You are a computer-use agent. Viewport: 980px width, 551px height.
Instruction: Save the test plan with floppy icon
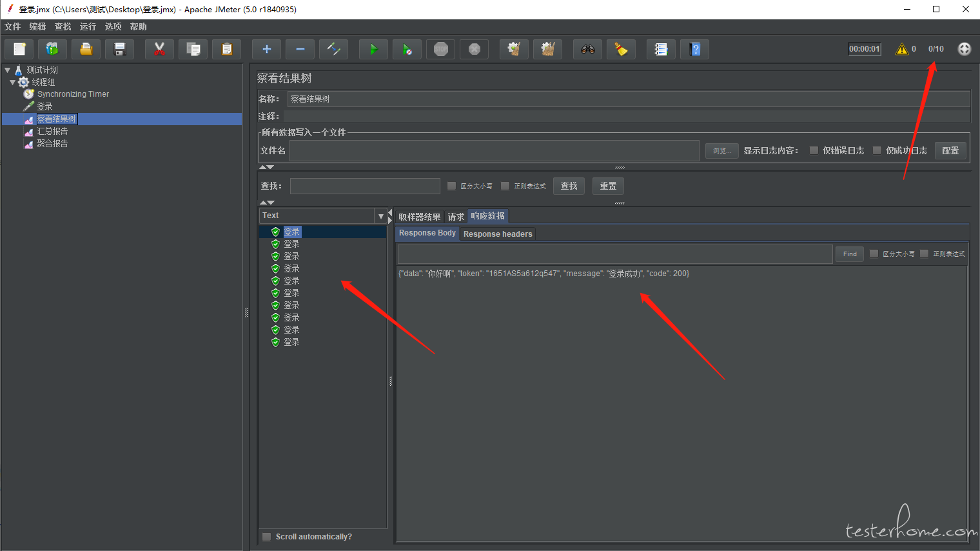click(119, 49)
